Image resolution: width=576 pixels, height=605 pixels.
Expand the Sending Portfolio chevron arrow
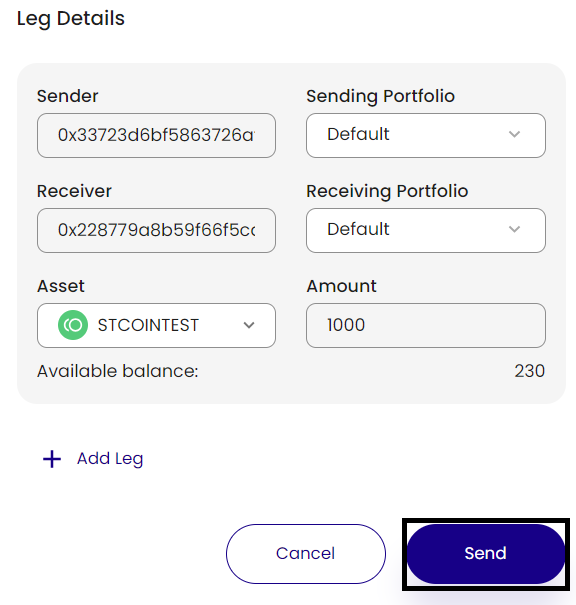tap(514, 134)
